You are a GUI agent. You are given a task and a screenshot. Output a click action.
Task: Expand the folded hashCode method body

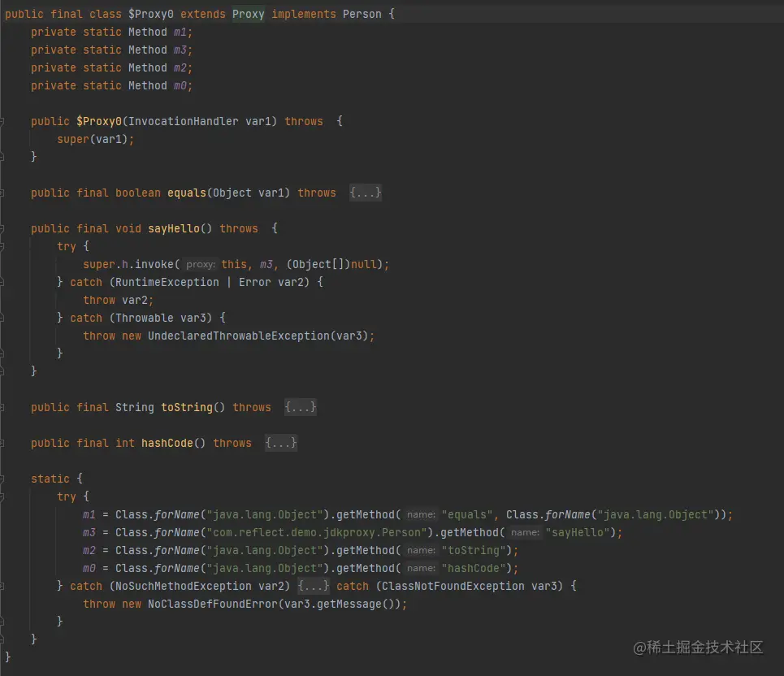pos(280,443)
